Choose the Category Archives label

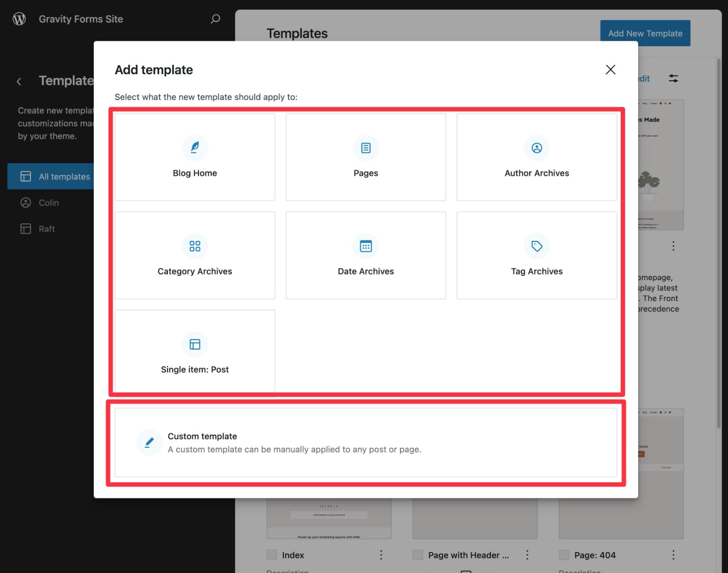(195, 271)
